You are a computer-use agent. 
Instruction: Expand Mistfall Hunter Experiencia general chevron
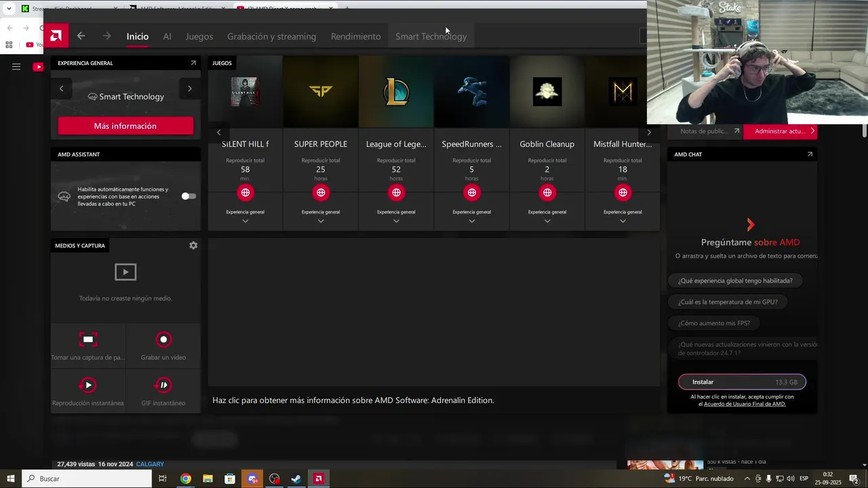point(623,221)
